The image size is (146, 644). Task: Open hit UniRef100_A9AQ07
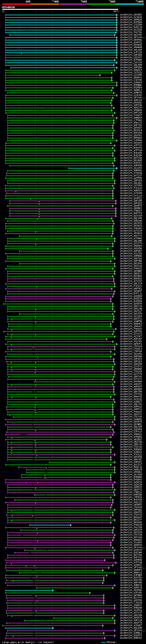click(131, 605)
